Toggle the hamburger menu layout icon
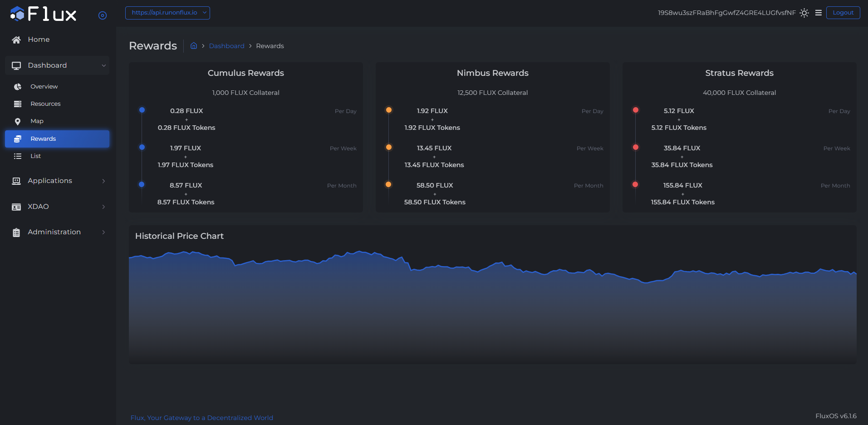 (819, 13)
